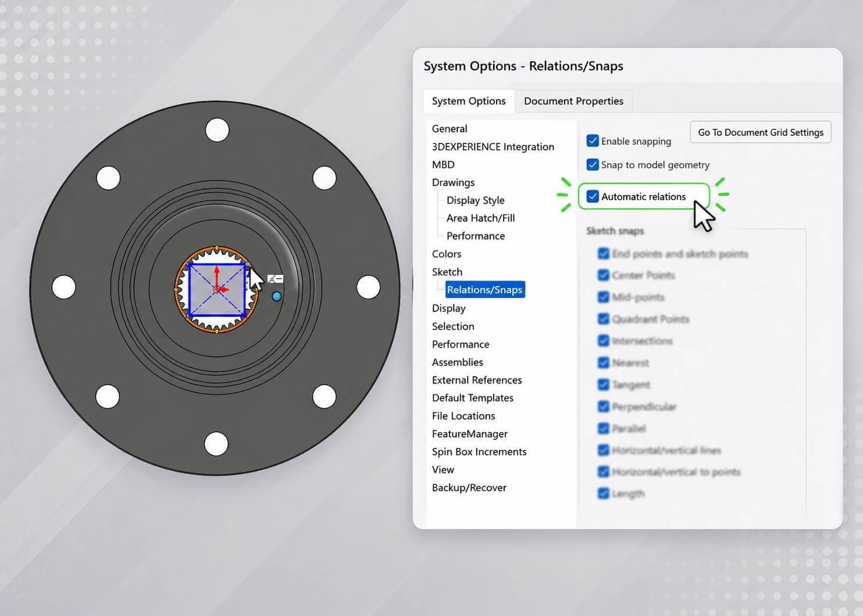863x616 pixels.
Task: Uncheck the Perpendicular snap checkbox
Action: [603, 407]
